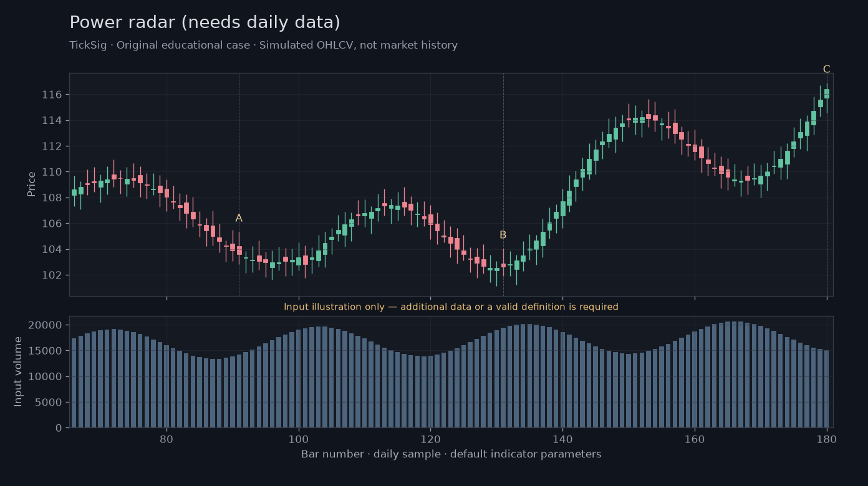Click price tick label 116
The width and height of the screenshot is (868, 486).
pos(52,95)
